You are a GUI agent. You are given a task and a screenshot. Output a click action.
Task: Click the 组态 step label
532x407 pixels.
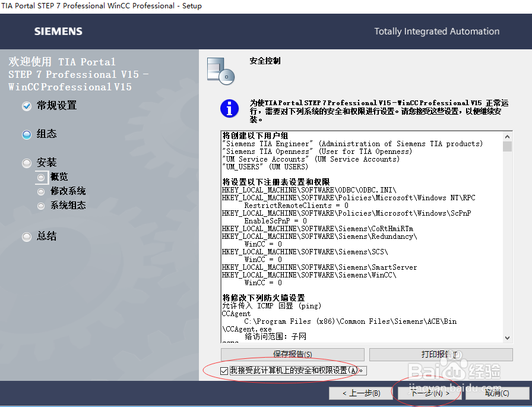46,134
